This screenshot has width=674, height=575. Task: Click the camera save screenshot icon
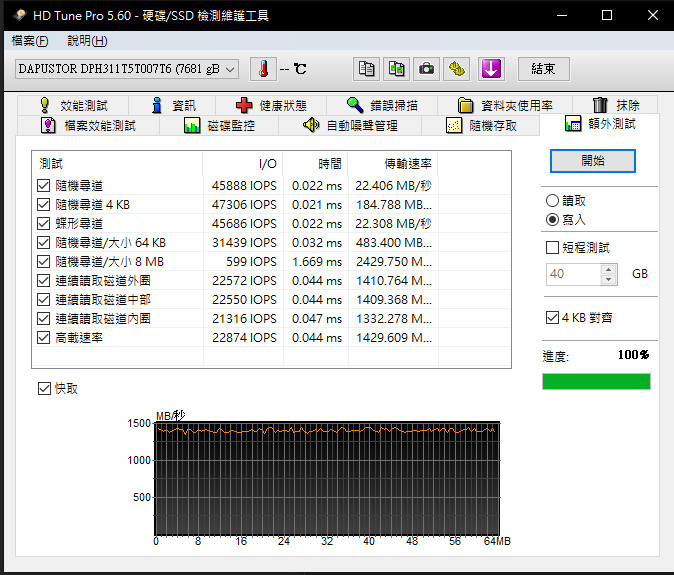426,69
